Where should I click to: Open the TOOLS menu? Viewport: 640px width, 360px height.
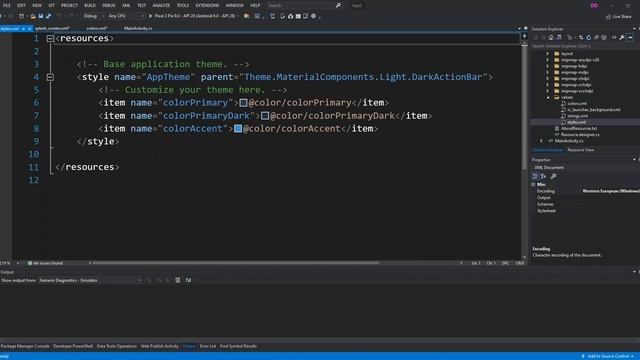point(183,5)
